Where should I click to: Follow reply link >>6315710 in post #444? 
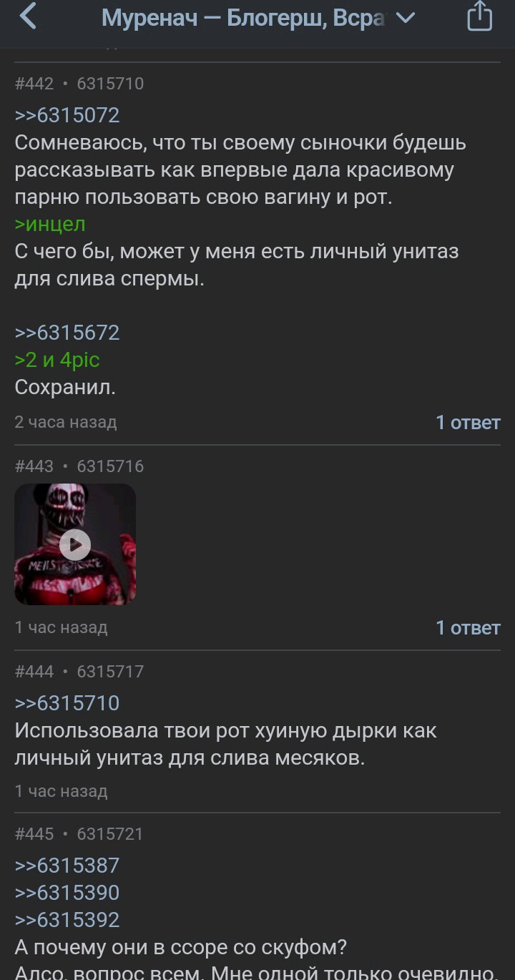click(x=67, y=703)
